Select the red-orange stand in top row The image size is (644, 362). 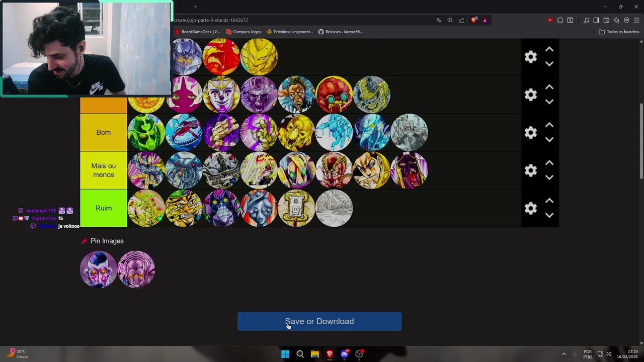click(221, 57)
